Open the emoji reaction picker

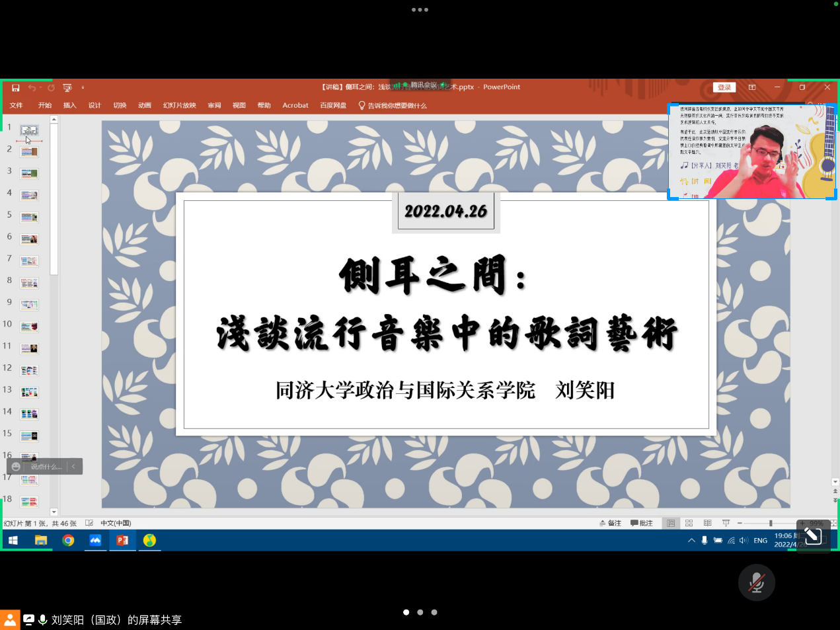(17, 467)
